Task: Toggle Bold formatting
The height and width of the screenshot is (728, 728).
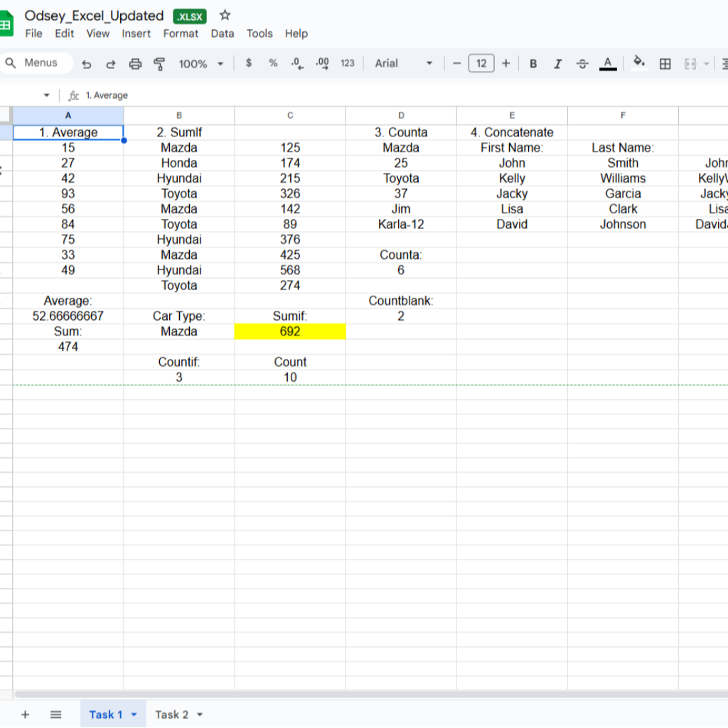Action: pos(533,64)
